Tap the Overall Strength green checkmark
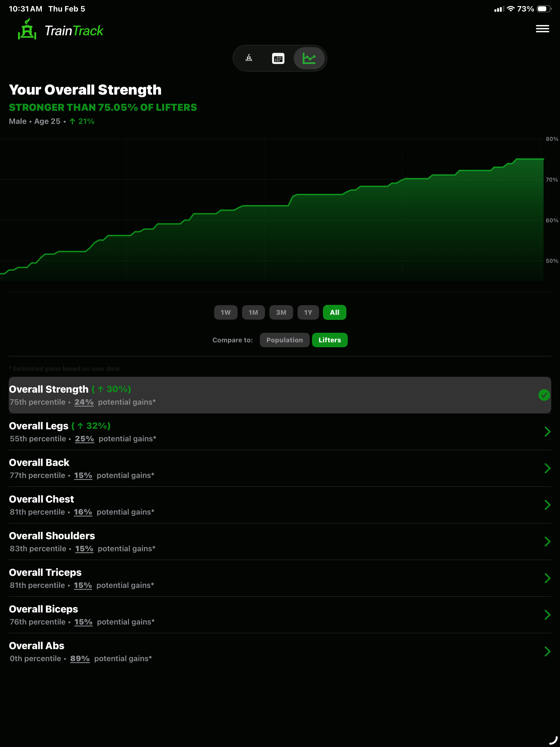Image resolution: width=560 pixels, height=747 pixels. [x=544, y=395]
